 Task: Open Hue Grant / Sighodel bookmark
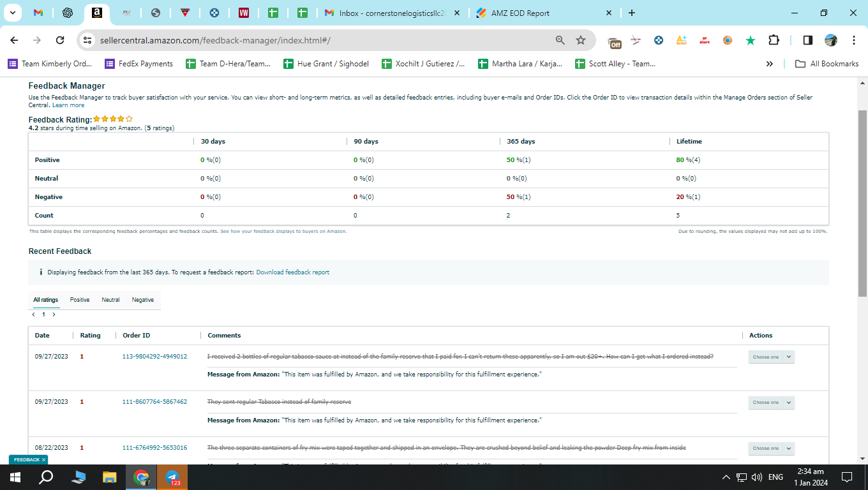click(x=325, y=64)
